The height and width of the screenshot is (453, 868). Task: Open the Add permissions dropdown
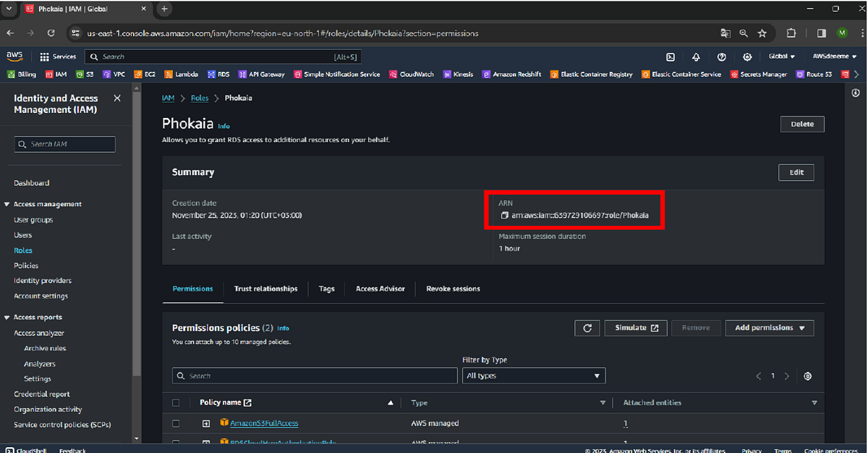click(x=769, y=328)
